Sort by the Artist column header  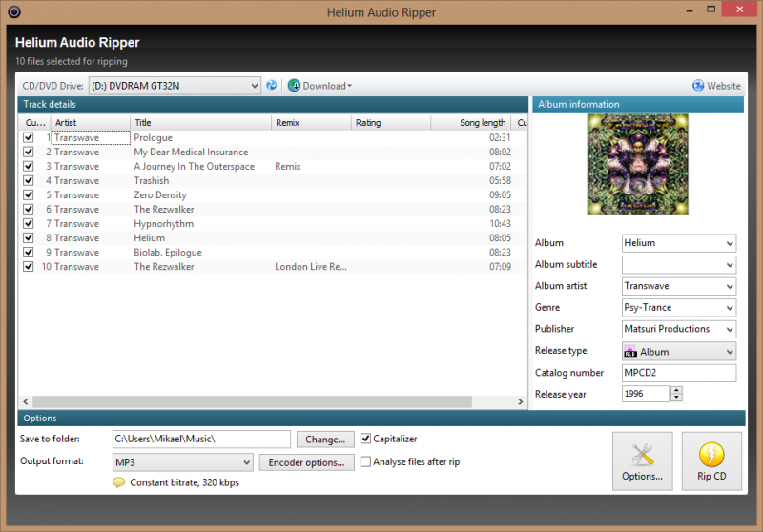click(x=90, y=123)
